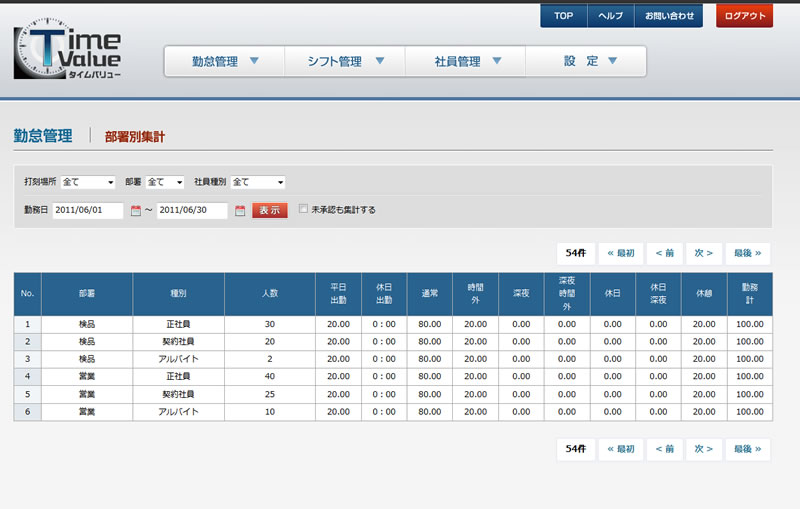800x509 pixels.
Task: Click headcount 30 in row 1
Action: click(270, 324)
